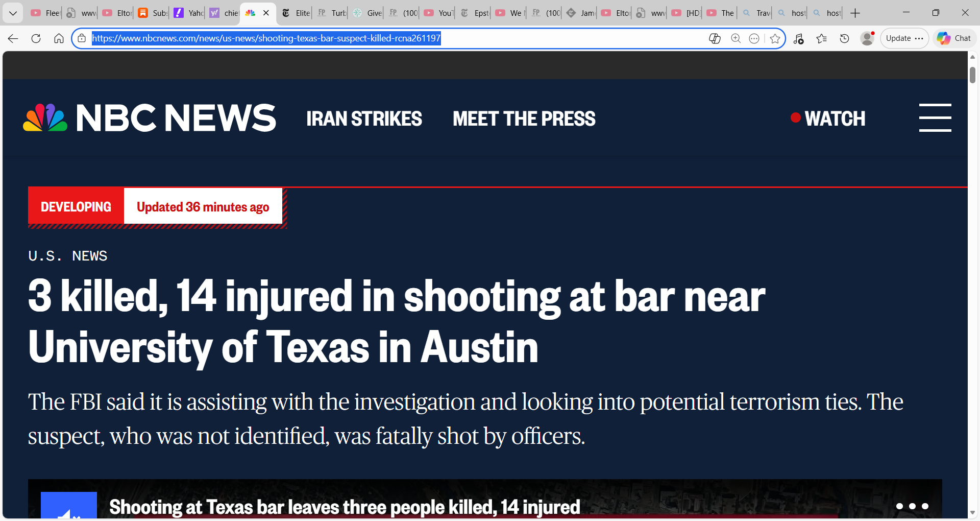Open Copilot Chat
Screen dimensions: 980x521
pyautogui.click(x=954, y=38)
